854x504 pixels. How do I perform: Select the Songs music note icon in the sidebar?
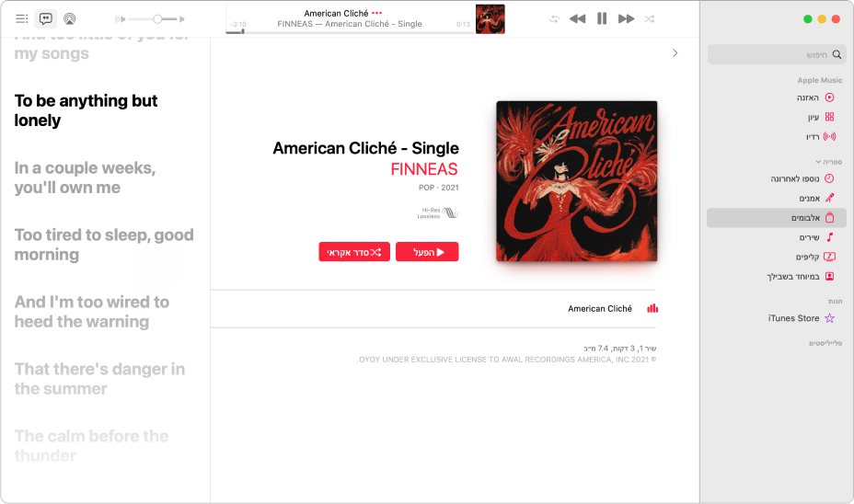click(830, 237)
